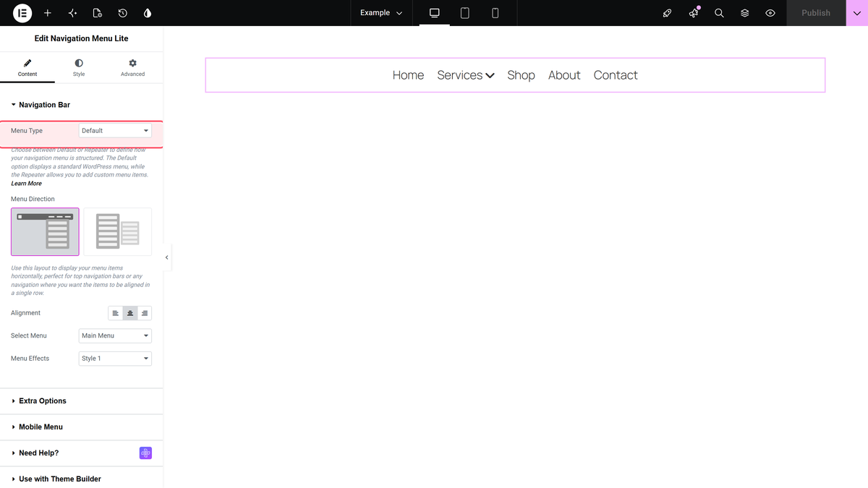Open the Menu Type dropdown

115,131
